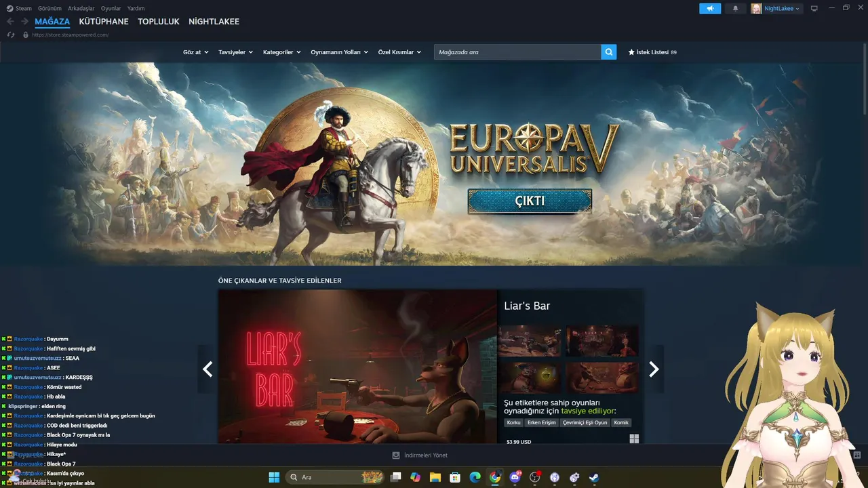Switch to the TOPLULUK tab
868x488 pixels.
[x=159, y=22]
